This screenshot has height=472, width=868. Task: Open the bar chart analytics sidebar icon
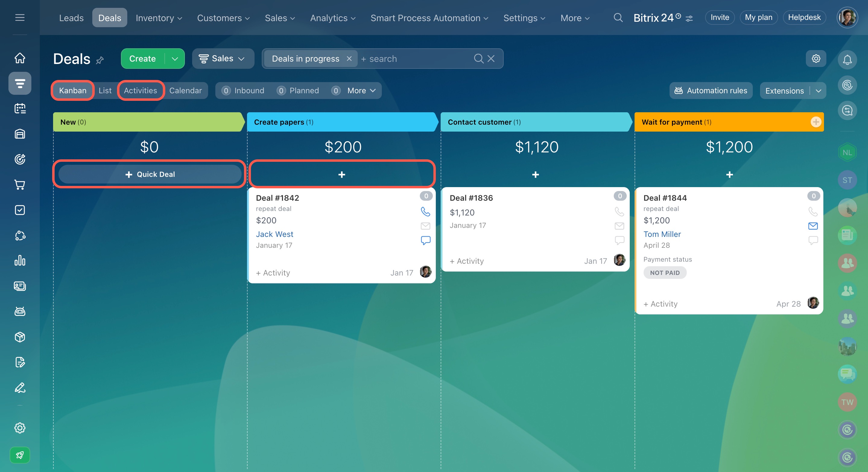[x=20, y=261]
